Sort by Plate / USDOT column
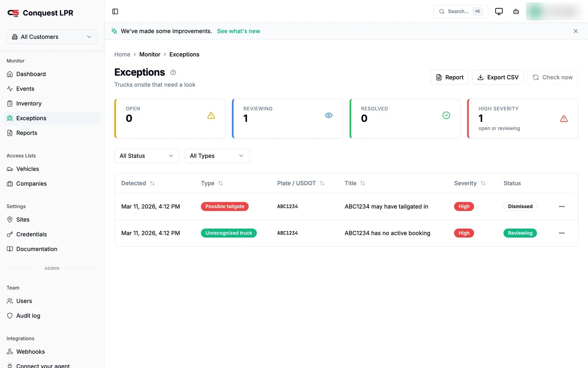The height and width of the screenshot is (368, 588). coord(301,183)
